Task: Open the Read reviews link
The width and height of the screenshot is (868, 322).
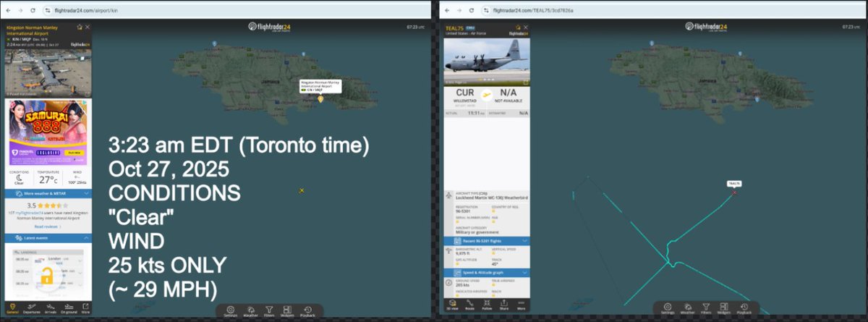Action: (46, 226)
